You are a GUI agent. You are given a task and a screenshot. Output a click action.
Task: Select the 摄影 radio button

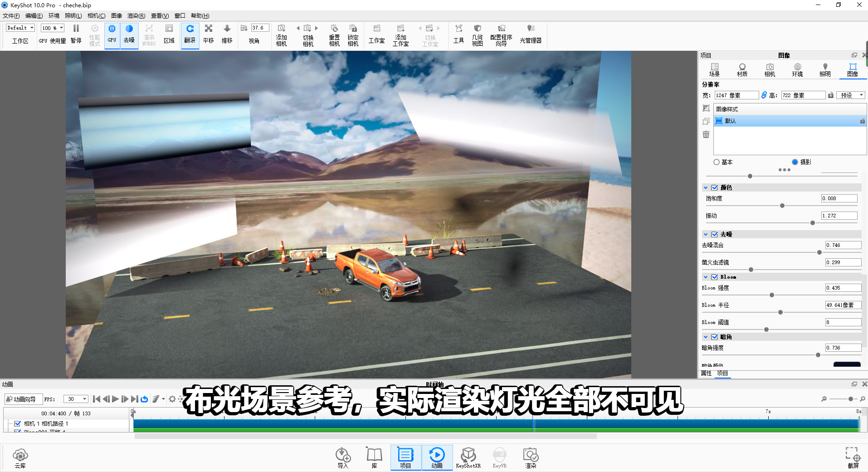795,162
